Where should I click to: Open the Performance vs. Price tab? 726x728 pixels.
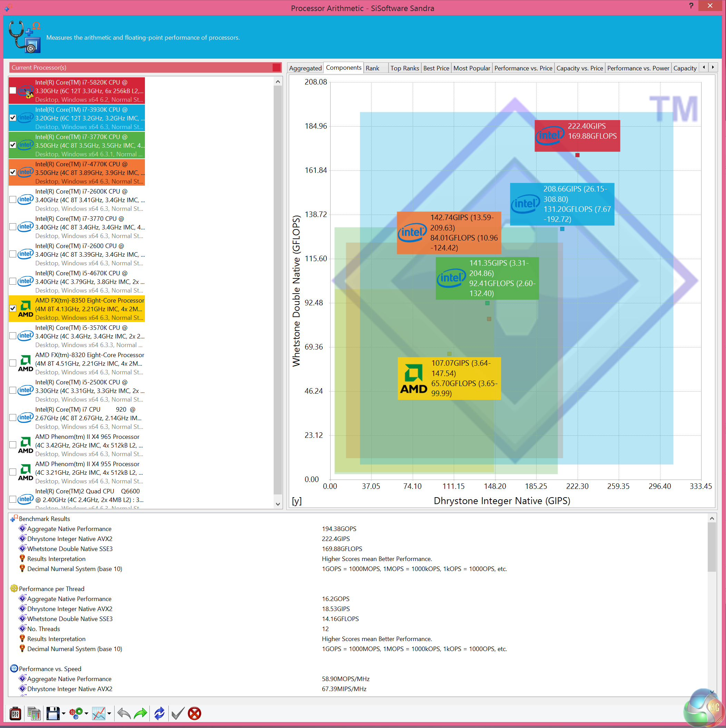[x=523, y=68]
